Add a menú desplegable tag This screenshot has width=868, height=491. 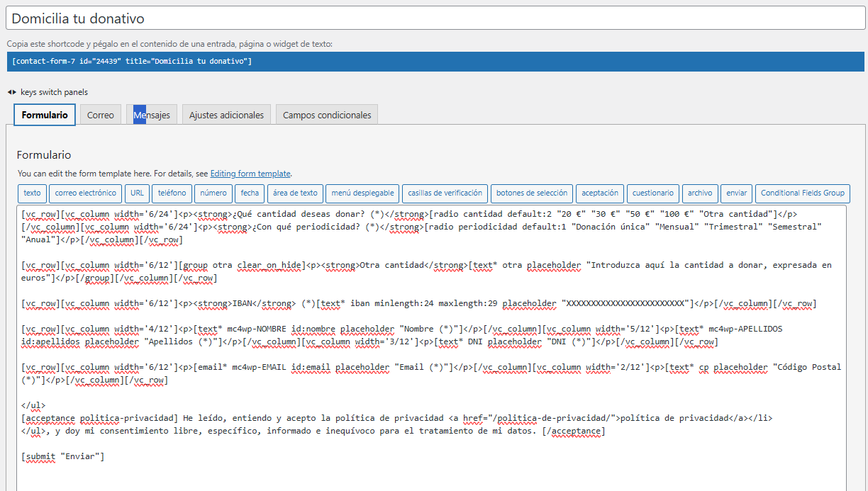tap(362, 193)
